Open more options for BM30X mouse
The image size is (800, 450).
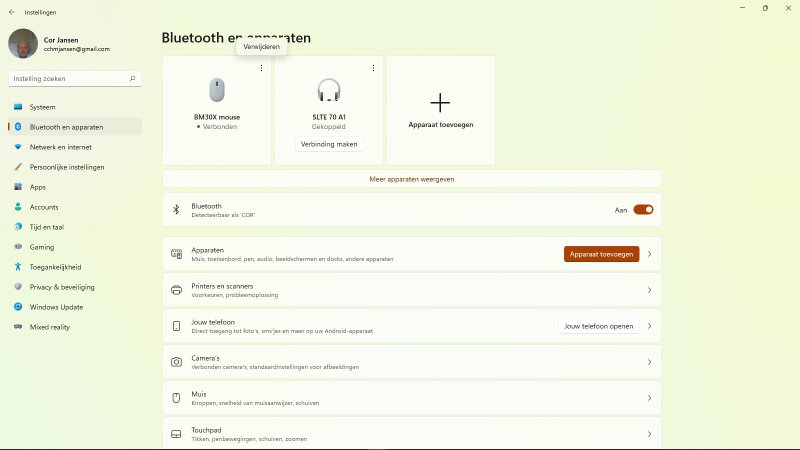coord(261,68)
